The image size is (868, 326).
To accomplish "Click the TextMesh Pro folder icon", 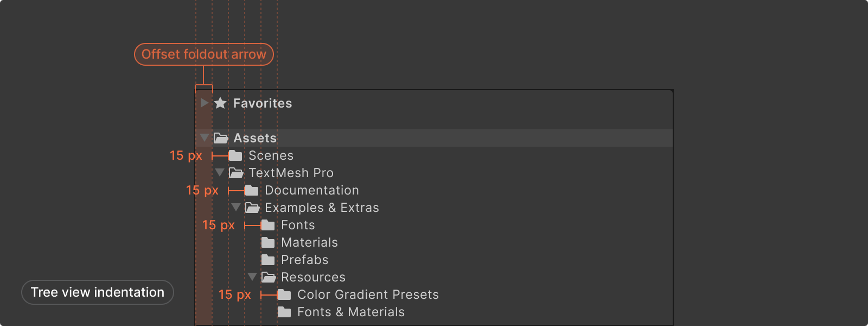I will click(x=236, y=173).
